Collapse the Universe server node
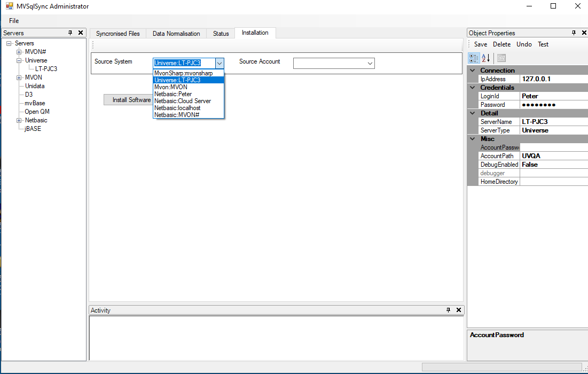 click(x=19, y=60)
